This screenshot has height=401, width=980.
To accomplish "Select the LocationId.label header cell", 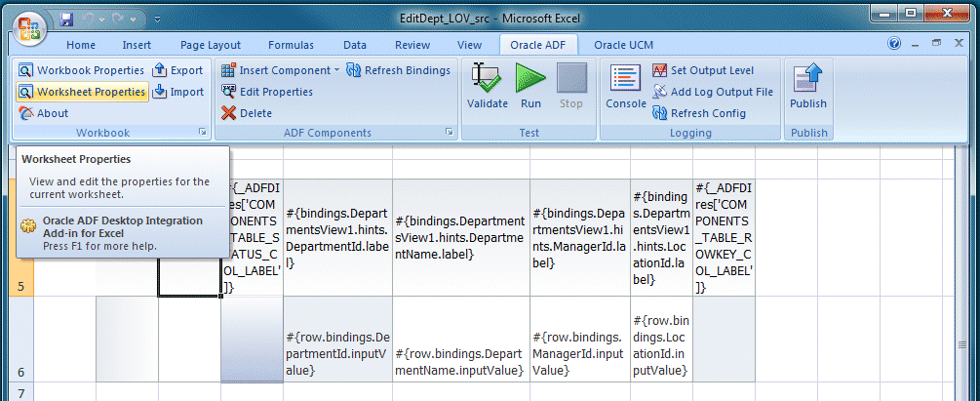I will (x=661, y=237).
